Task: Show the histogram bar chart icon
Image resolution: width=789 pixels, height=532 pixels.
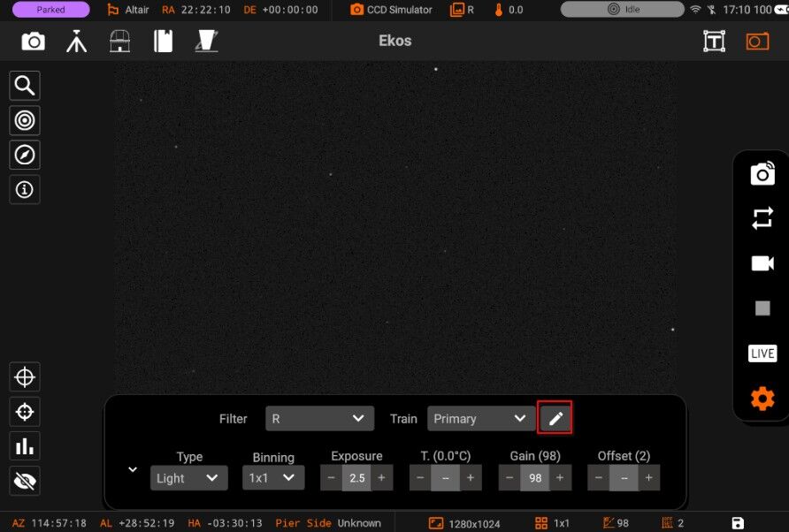Action: [25, 446]
